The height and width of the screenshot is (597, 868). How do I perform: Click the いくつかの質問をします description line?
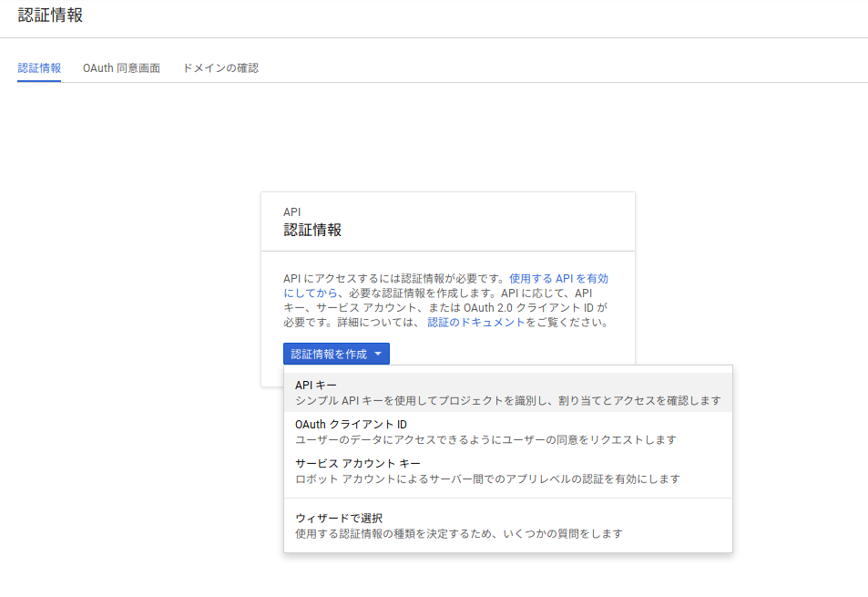click(x=458, y=534)
